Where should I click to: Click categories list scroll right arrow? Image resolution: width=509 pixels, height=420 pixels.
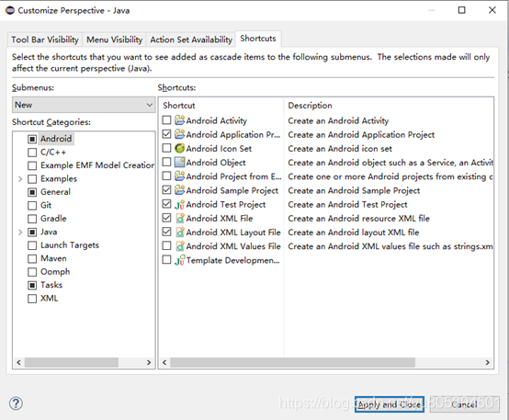coord(149,362)
